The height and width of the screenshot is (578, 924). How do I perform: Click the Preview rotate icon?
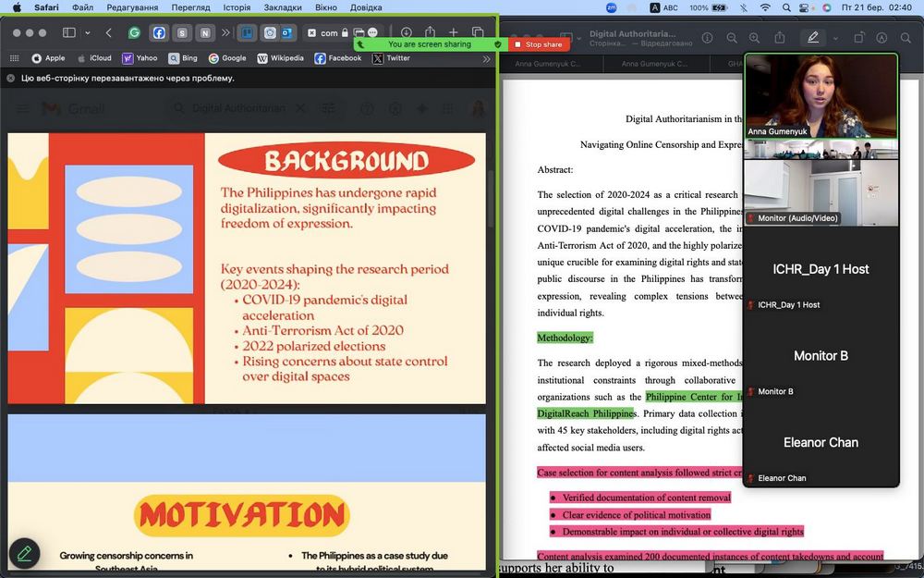click(x=858, y=38)
